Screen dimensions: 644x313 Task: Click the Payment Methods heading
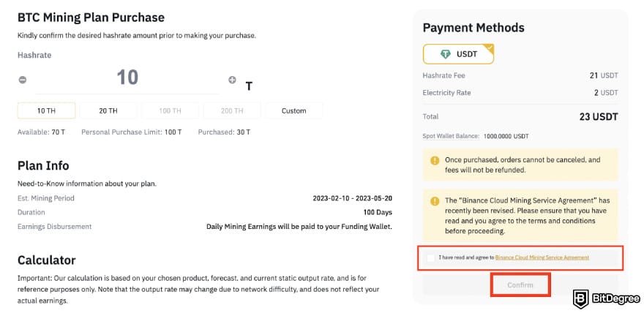(473, 28)
